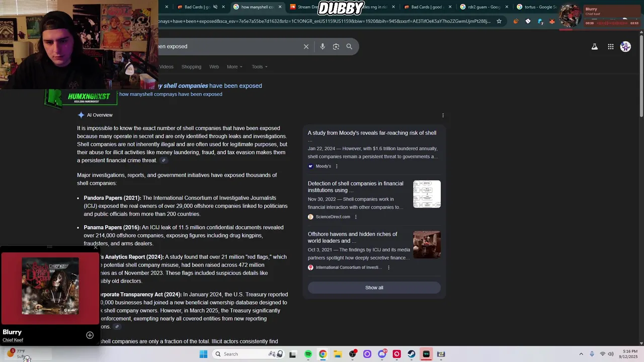
Task: Clear the Google search box text
Action: 306,46
